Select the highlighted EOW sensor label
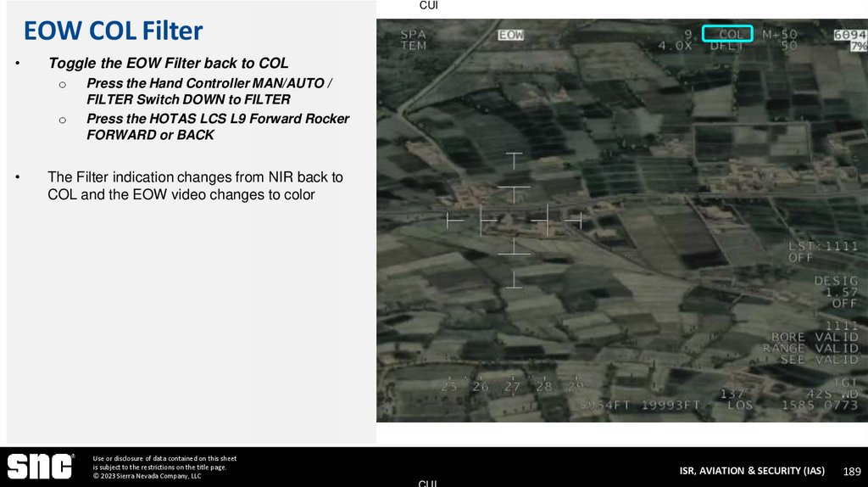Image resolution: width=868 pixels, height=487 pixels. (x=510, y=35)
